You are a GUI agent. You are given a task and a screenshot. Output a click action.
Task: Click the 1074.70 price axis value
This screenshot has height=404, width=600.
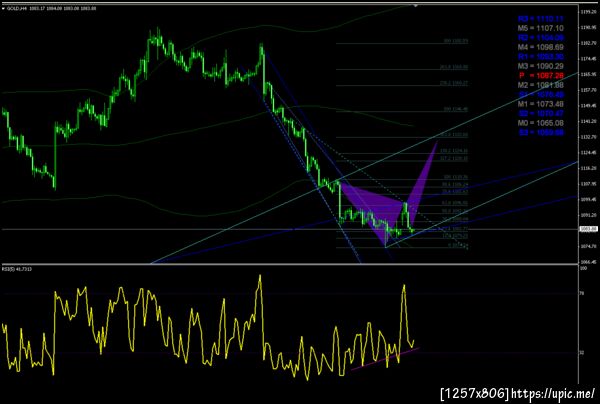[x=589, y=246]
